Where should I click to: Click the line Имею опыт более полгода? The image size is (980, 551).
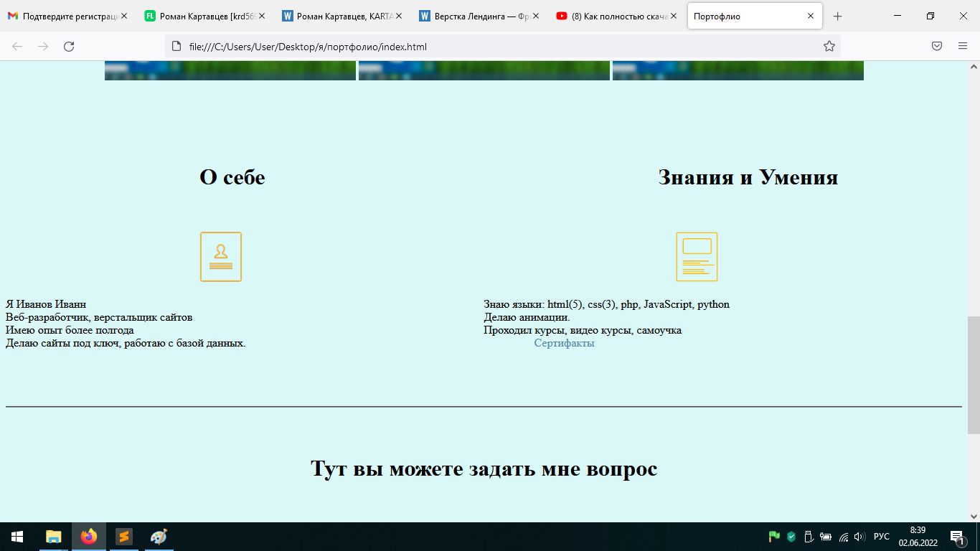click(x=70, y=331)
